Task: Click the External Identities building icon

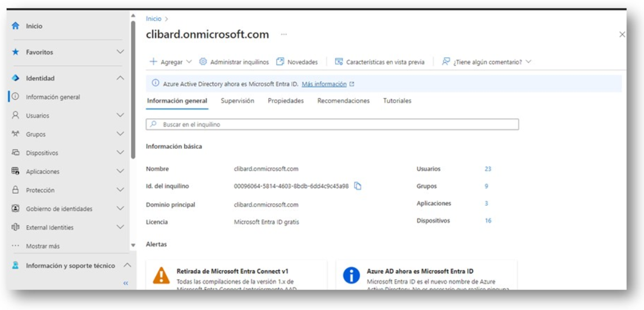Action: click(x=16, y=227)
